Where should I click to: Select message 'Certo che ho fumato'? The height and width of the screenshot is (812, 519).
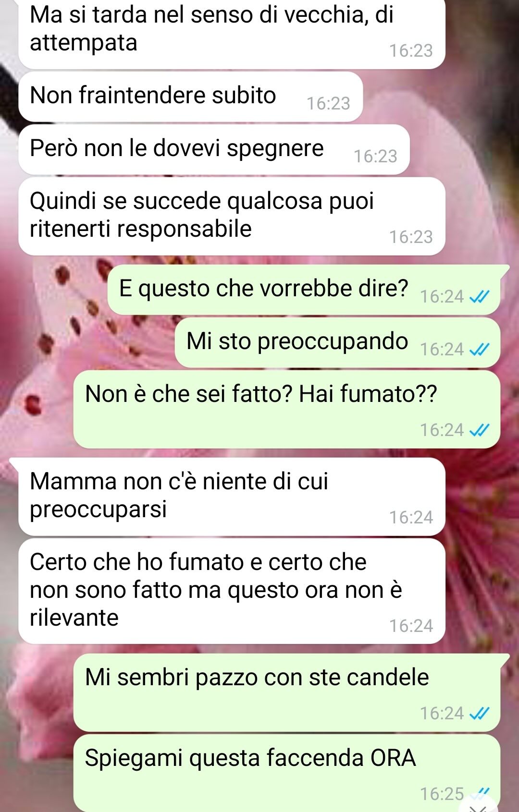click(232, 591)
